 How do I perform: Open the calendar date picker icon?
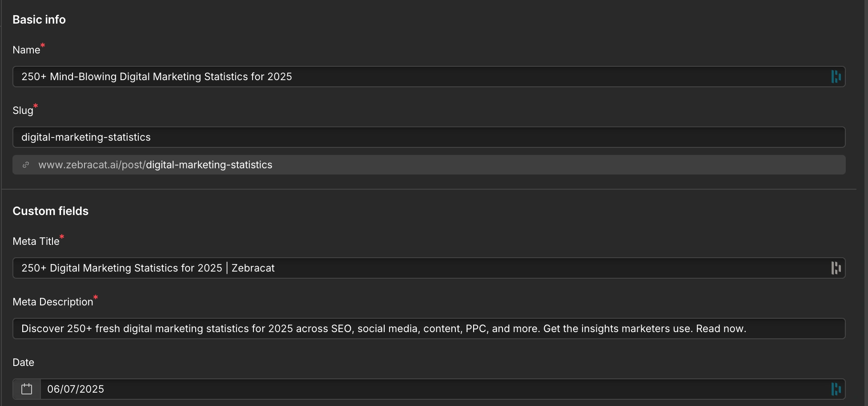point(27,389)
